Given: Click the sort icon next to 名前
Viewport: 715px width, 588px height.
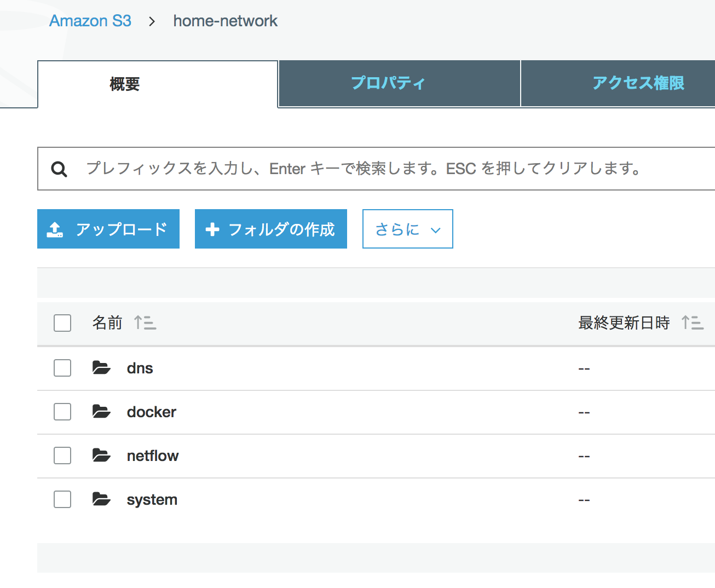Looking at the screenshot, I should pyautogui.click(x=145, y=323).
